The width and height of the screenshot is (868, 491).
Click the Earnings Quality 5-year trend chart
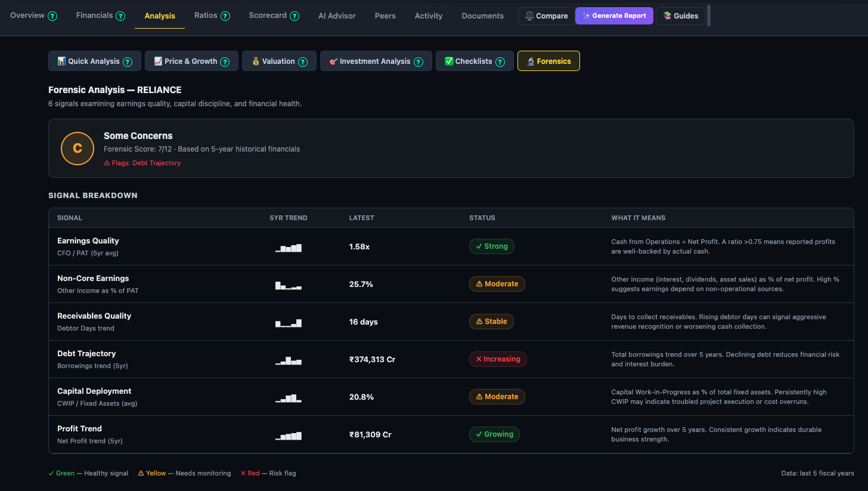tap(289, 247)
